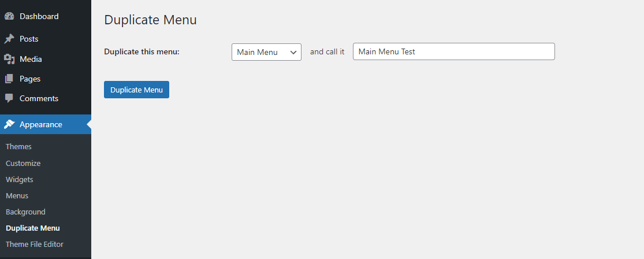Open the Widgets submenu item
644x259 pixels.
point(20,179)
